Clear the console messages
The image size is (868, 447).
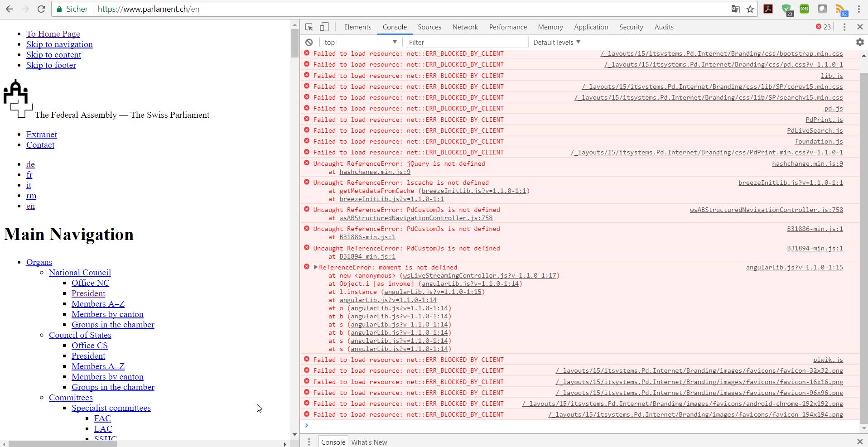pos(309,42)
